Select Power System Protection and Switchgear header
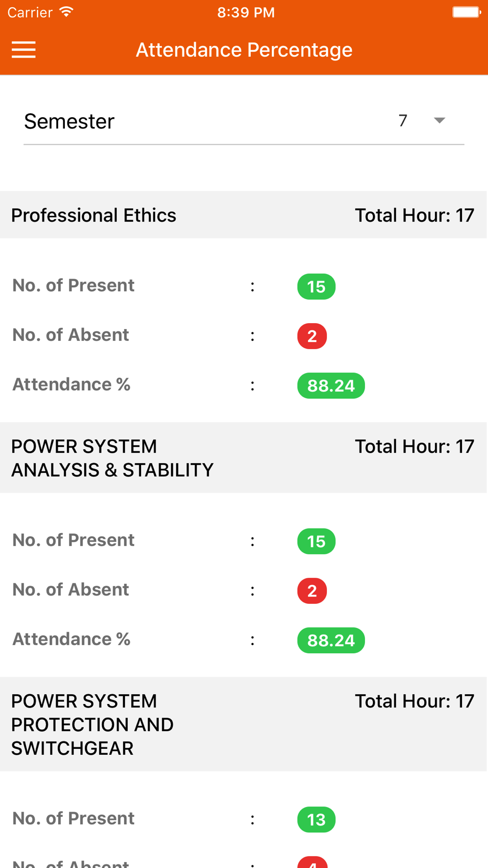The width and height of the screenshot is (488, 868). 92,724
